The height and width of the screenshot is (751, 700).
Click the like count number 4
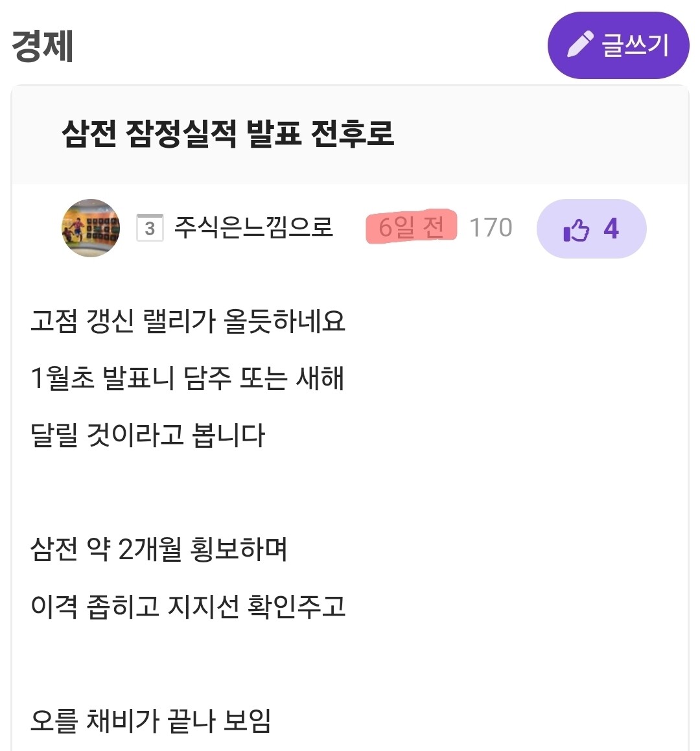click(611, 229)
